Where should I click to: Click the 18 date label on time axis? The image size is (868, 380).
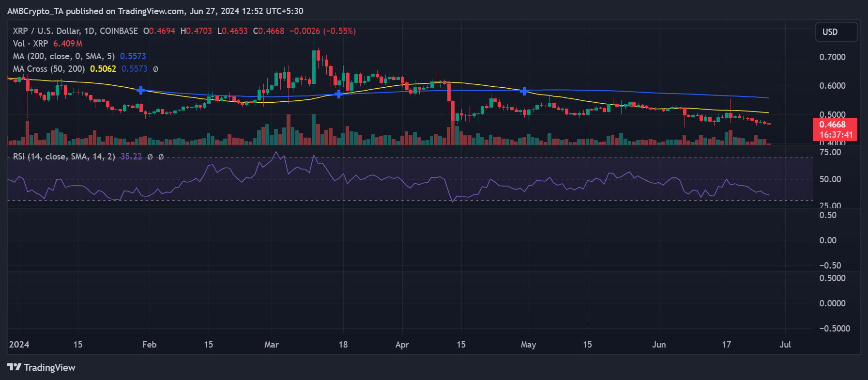[x=343, y=345]
